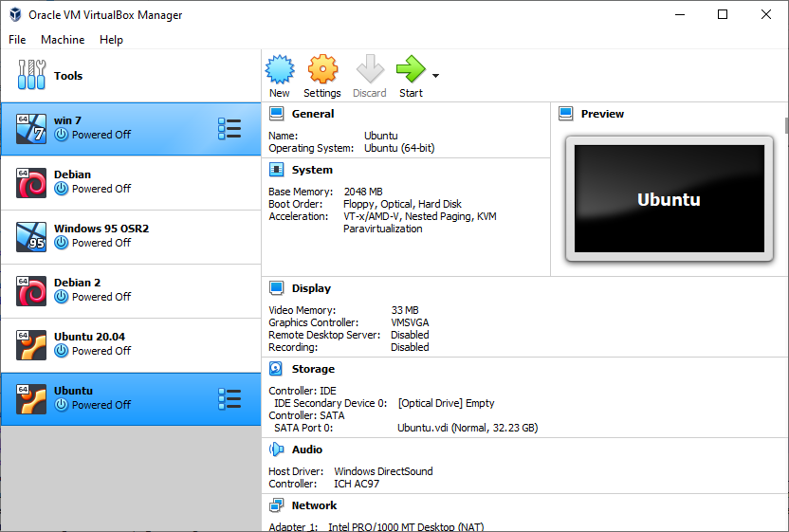
Task: Open the menu icon beside selected Ubuntu
Action: tap(229, 399)
